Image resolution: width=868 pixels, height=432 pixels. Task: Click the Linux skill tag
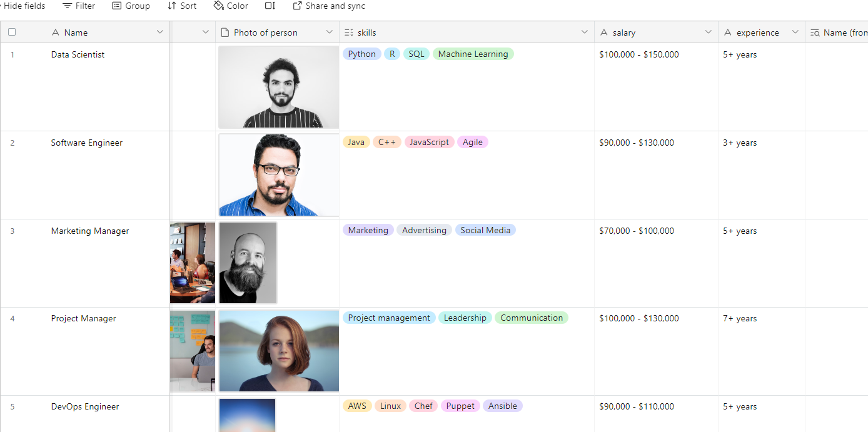[390, 406]
